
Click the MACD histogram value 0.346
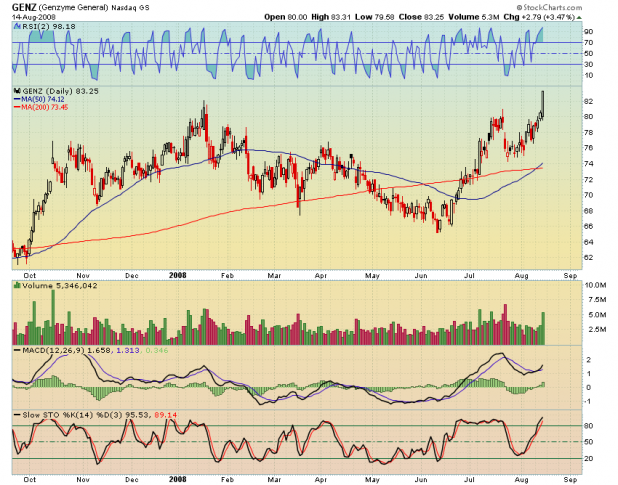pyautogui.click(x=157, y=350)
